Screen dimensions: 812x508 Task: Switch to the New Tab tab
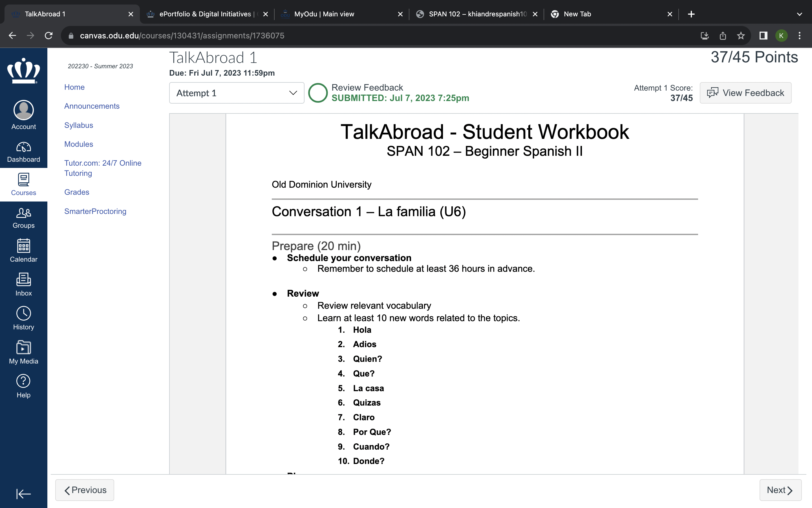611,14
